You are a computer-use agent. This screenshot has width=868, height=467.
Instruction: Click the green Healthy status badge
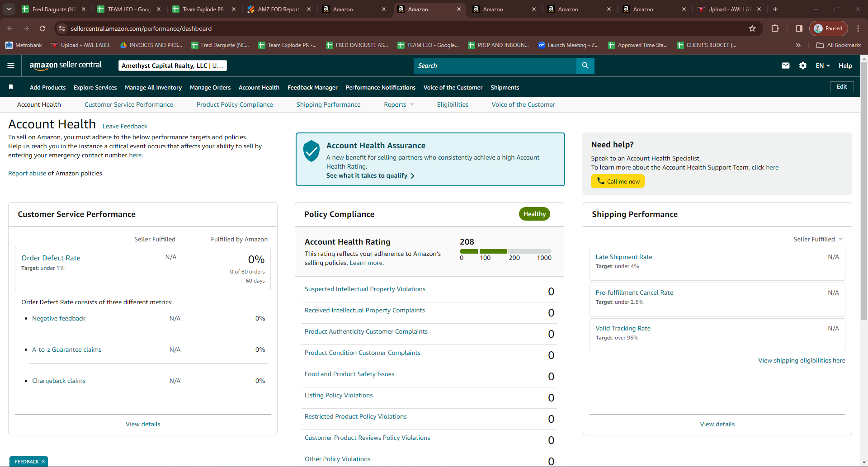534,214
